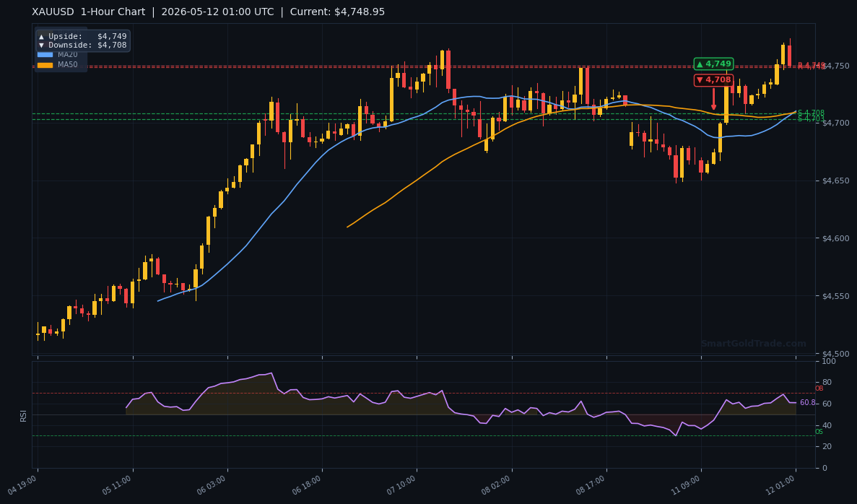This screenshot has width=857, height=504.
Task: Click the $4,700 price axis label
Action: (835, 123)
